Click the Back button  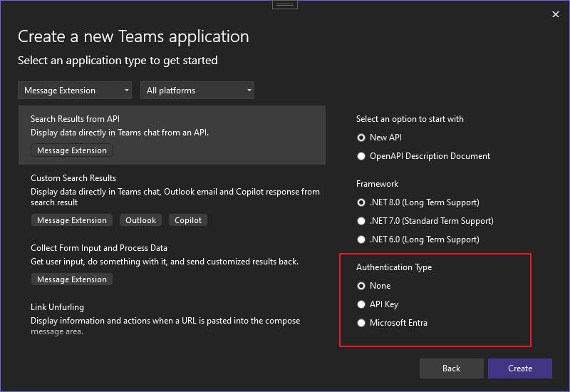(x=451, y=368)
